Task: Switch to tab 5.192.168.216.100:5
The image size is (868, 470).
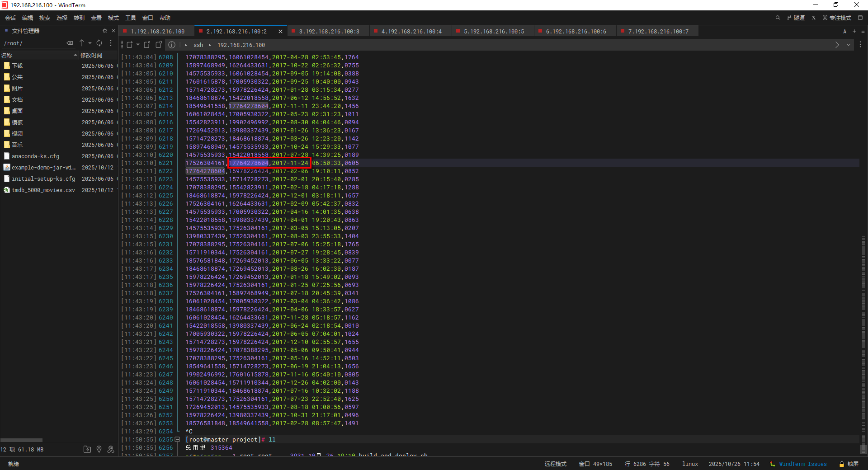Action: tap(493, 31)
